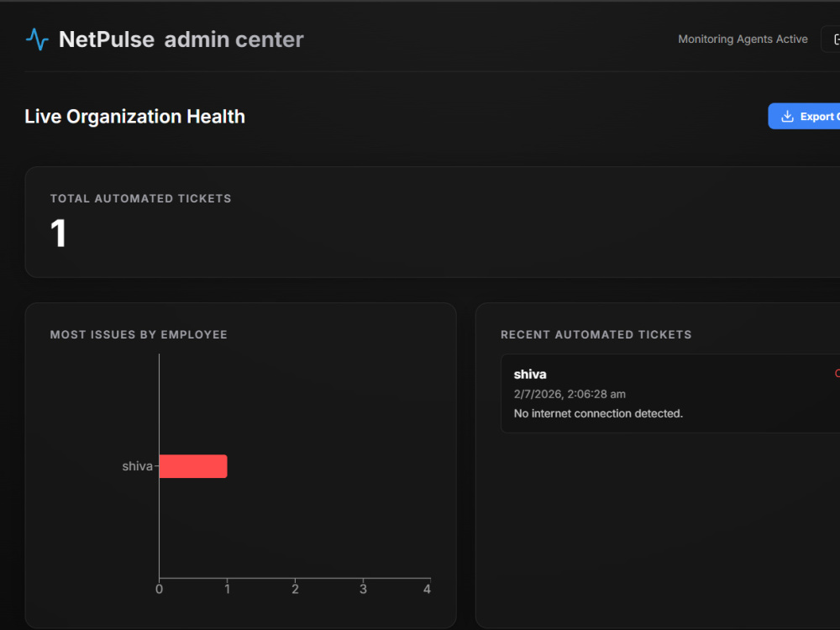Click the shiva name in ticket card
Image resolution: width=840 pixels, height=630 pixels.
tap(530, 374)
